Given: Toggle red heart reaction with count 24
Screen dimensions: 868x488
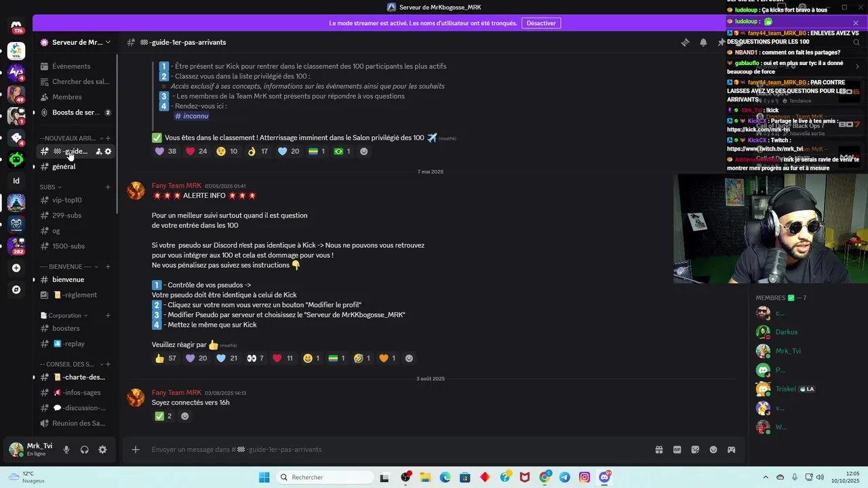Looking at the screenshot, I should point(197,151).
